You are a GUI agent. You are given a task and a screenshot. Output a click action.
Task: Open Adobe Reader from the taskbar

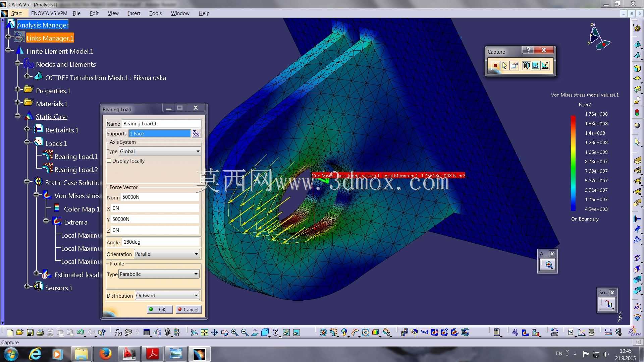(x=153, y=354)
